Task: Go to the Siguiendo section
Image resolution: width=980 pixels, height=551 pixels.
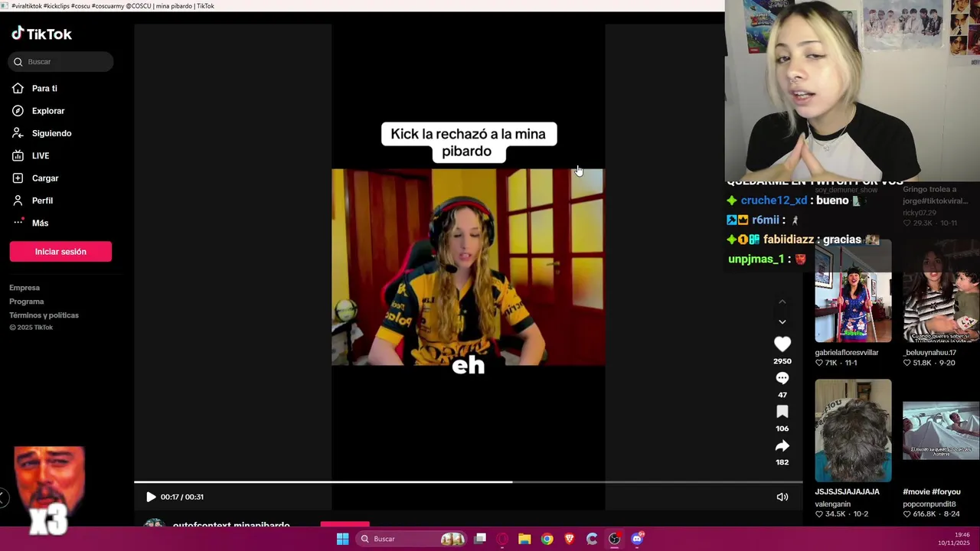Action: (51, 133)
